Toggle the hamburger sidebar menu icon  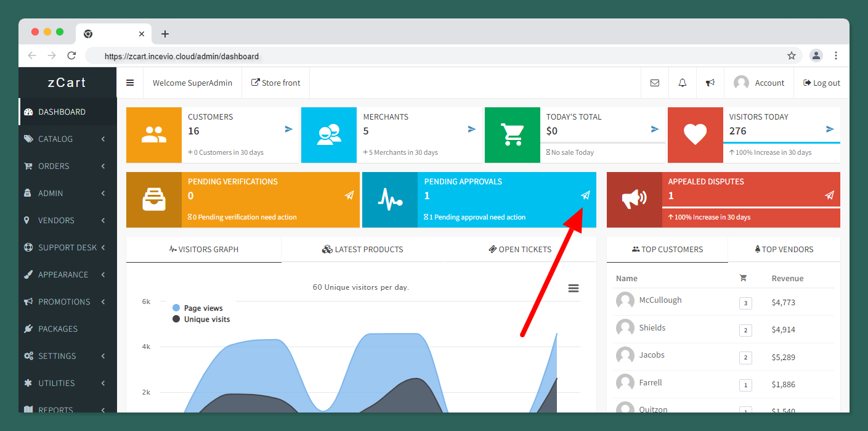pos(130,83)
